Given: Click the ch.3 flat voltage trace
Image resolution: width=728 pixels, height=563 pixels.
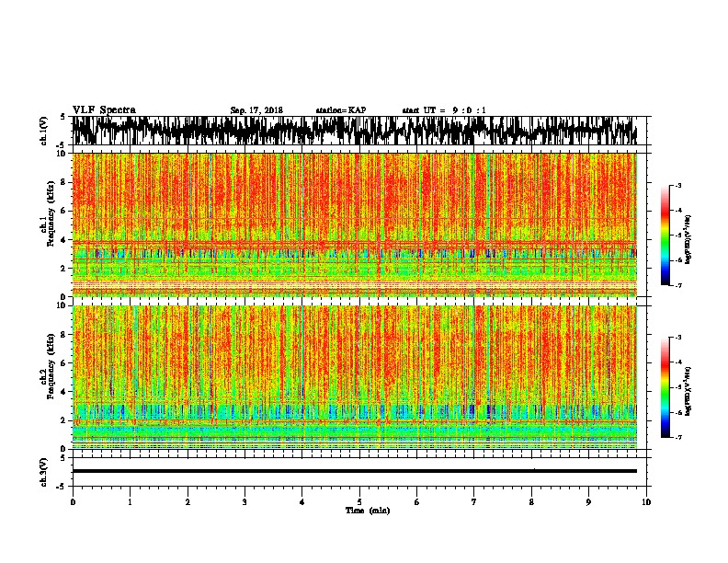Looking at the screenshot, I should pyautogui.click(x=354, y=471).
